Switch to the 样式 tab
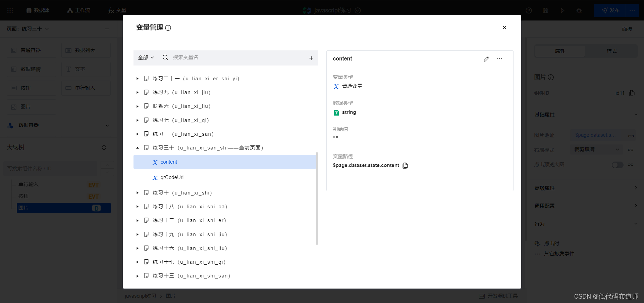This screenshot has width=644, height=303. click(611, 51)
